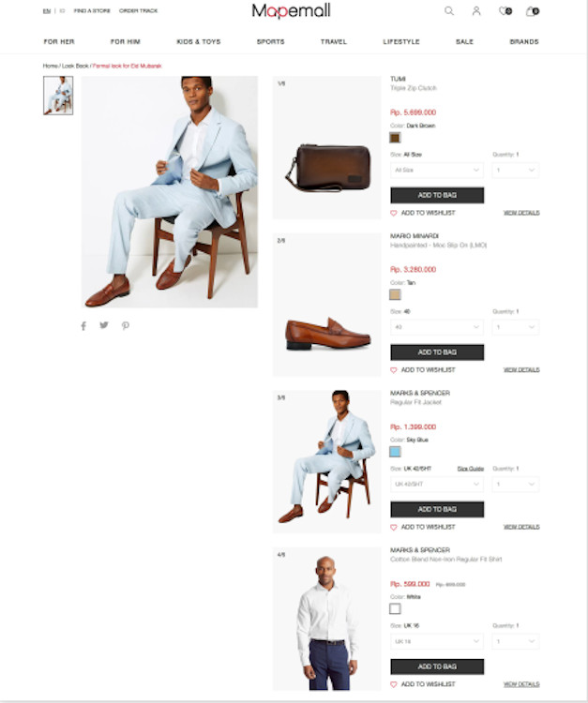Share look on Pinterest

coord(126,326)
